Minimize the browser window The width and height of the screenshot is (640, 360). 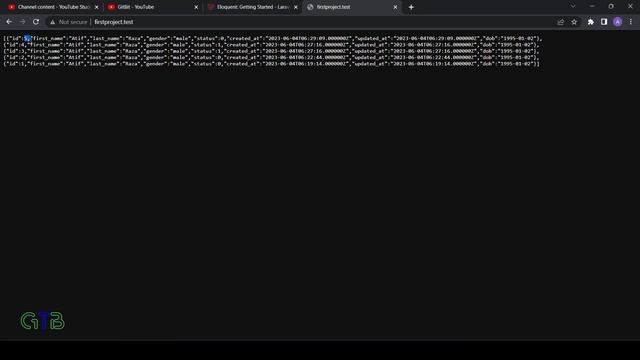592,6
